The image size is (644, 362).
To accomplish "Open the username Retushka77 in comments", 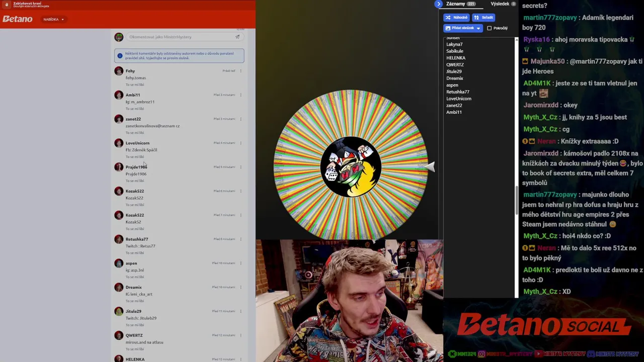I will (136, 239).
